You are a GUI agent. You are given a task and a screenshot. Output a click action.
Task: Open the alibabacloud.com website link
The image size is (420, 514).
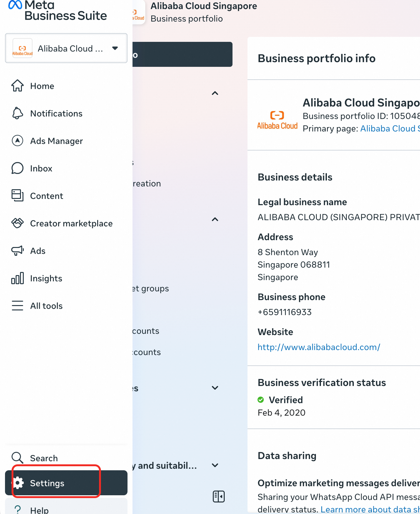[319, 347]
